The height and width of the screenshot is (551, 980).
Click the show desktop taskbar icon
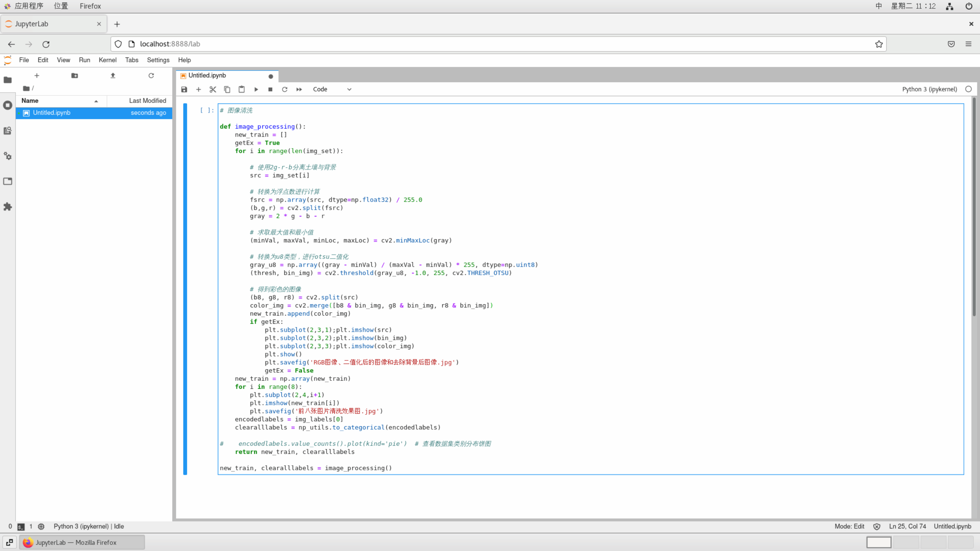[10, 542]
